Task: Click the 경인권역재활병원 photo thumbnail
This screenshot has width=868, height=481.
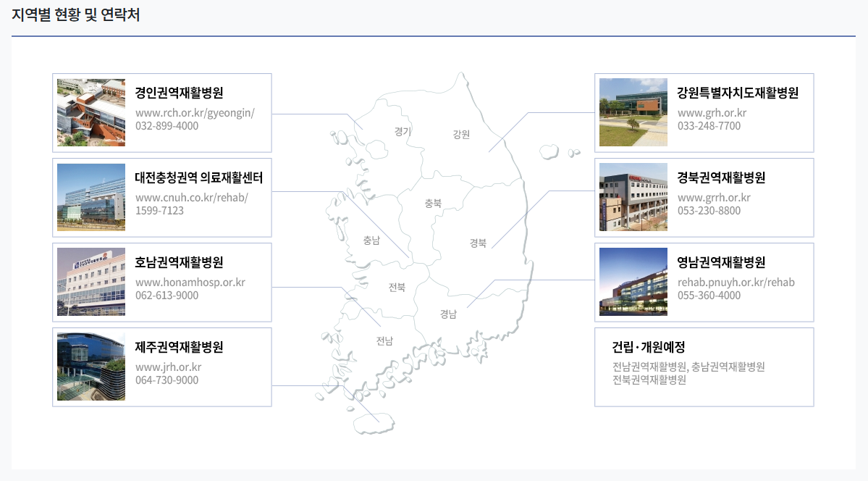Action: [90, 112]
